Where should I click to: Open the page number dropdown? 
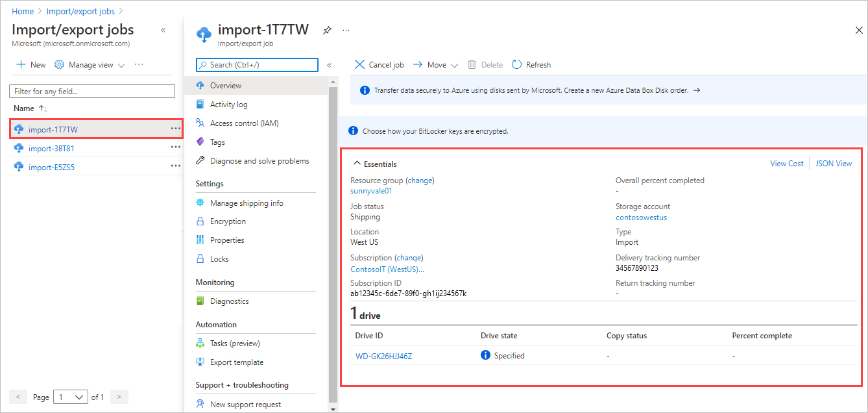pyautogui.click(x=71, y=397)
